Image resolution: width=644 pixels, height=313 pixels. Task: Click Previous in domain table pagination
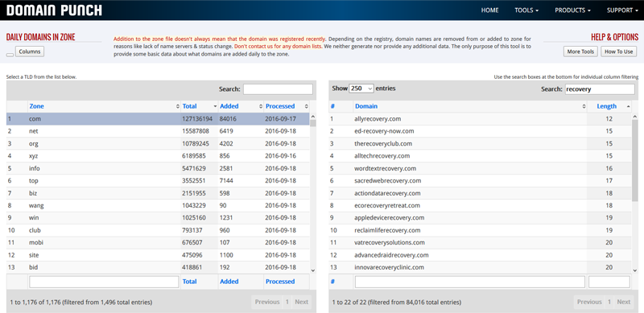[x=589, y=302]
